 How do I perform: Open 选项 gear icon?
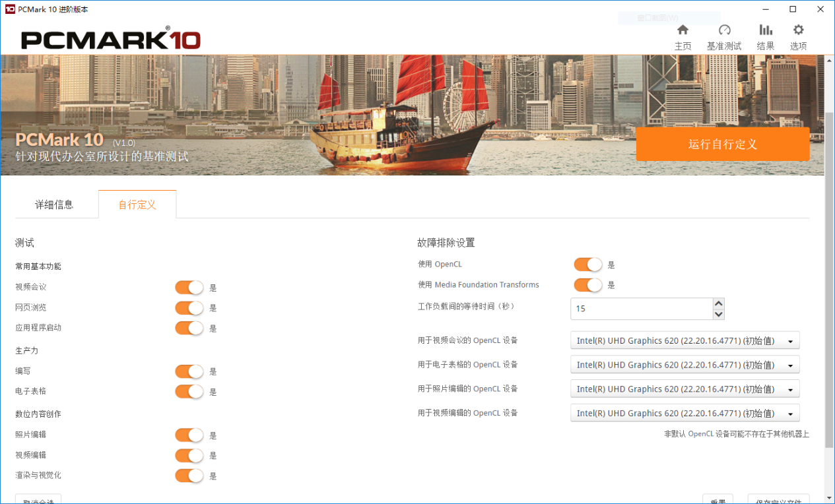coord(799,30)
